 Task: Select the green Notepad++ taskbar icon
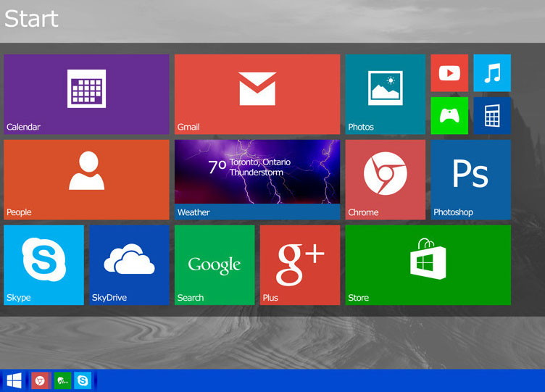point(62,380)
